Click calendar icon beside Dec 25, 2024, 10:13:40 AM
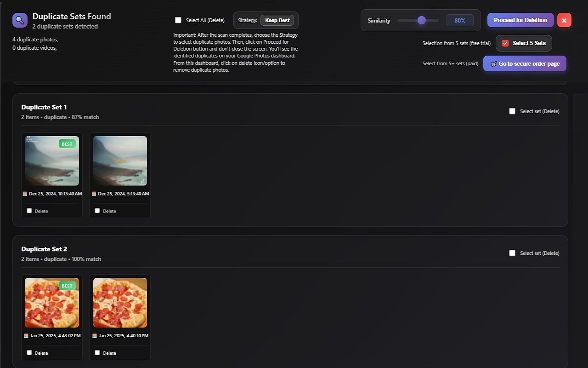 coord(25,194)
